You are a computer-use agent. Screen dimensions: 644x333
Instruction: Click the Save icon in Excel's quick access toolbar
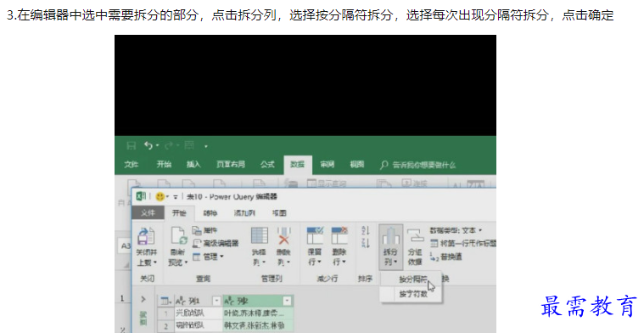click(x=131, y=145)
